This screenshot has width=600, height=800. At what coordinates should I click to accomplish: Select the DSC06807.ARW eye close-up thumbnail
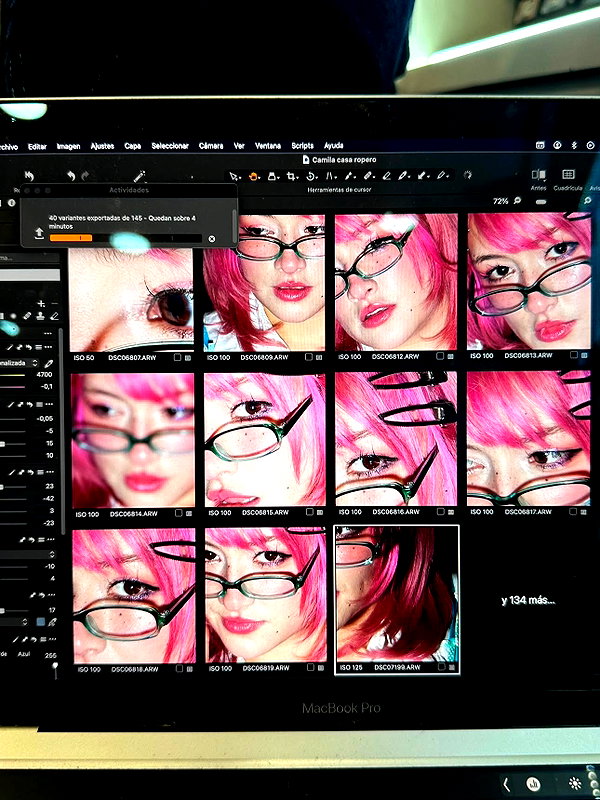tap(131, 299)
